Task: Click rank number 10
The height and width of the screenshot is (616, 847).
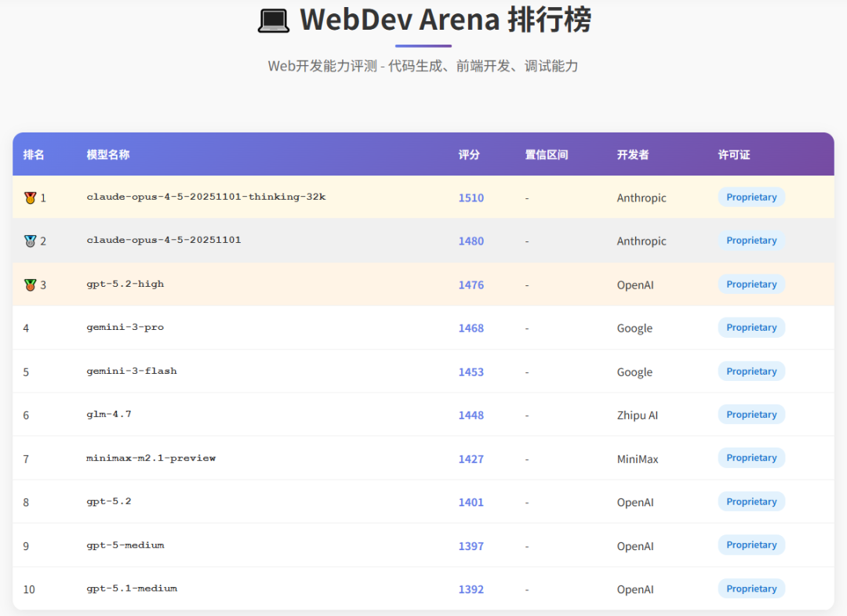Action: click(29, 589)
